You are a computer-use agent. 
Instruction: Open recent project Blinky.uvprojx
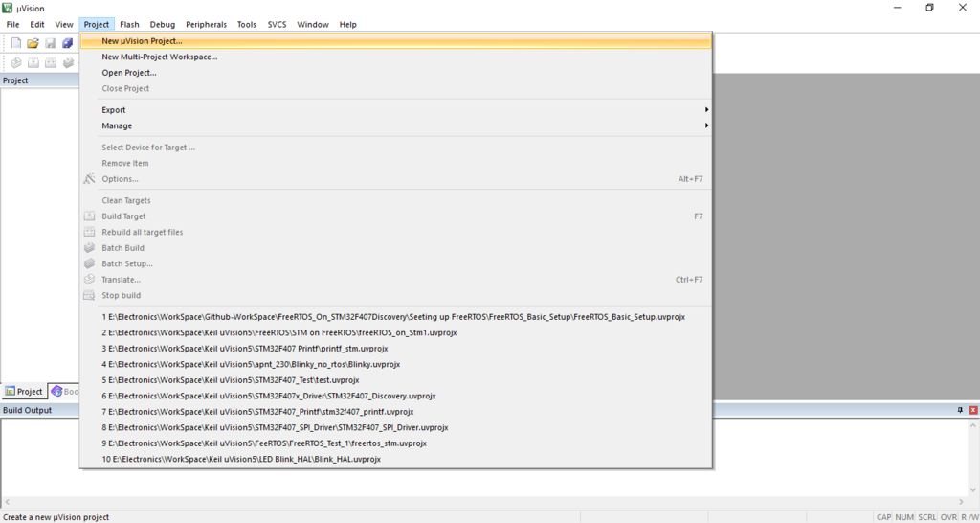tap(395, 364)
